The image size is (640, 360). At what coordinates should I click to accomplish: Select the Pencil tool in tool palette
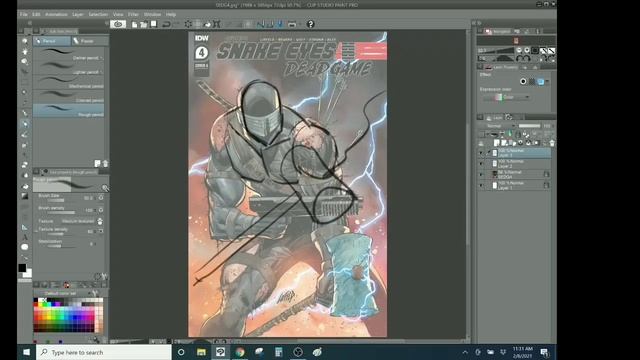click(24, 124)
